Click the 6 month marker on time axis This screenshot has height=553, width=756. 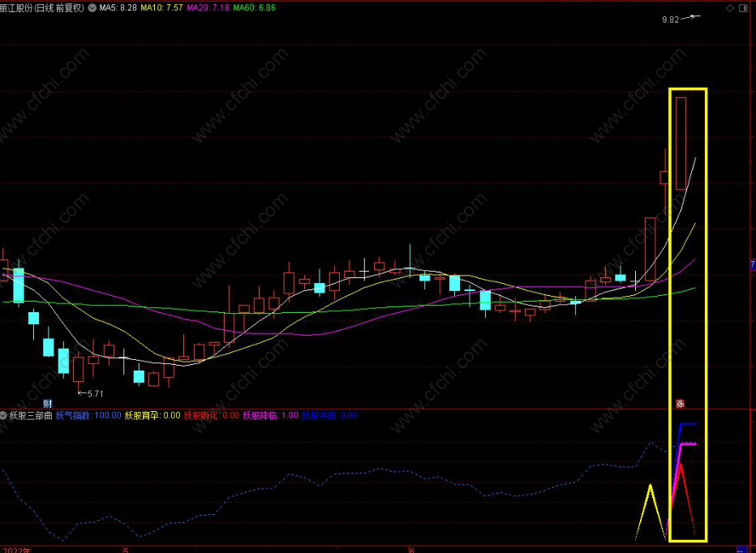pyautogui.click(x=411, y=550)
